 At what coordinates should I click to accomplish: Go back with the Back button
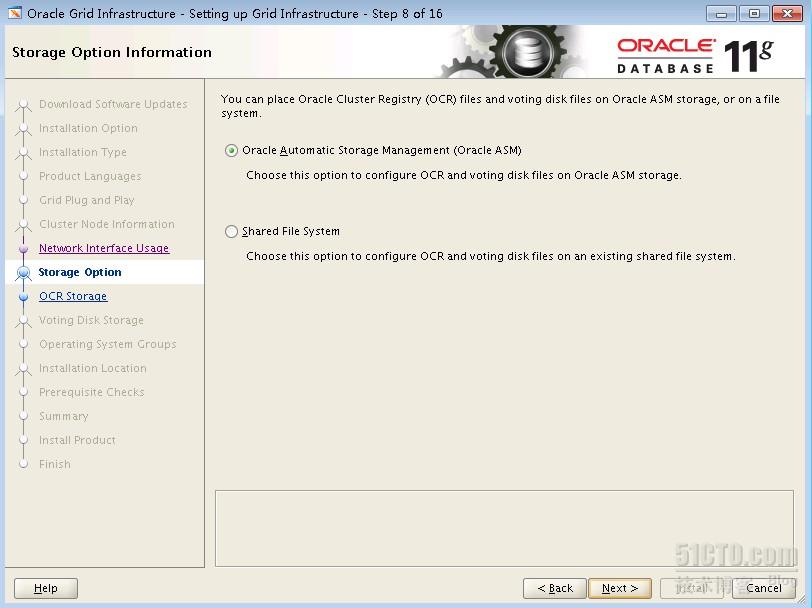coord(555,588)
